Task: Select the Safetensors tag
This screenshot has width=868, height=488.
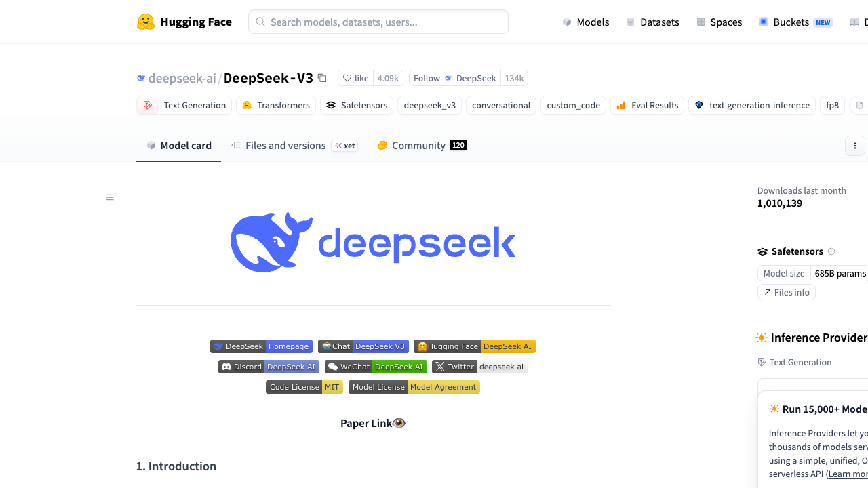Action: 357,105
